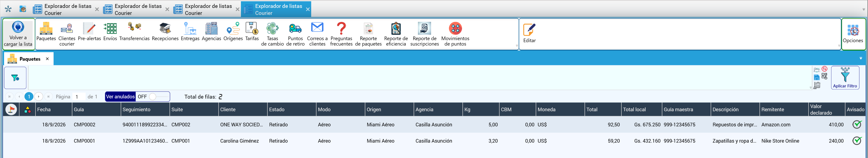Click Aplicar Filtro

click(x=845, y=78)
